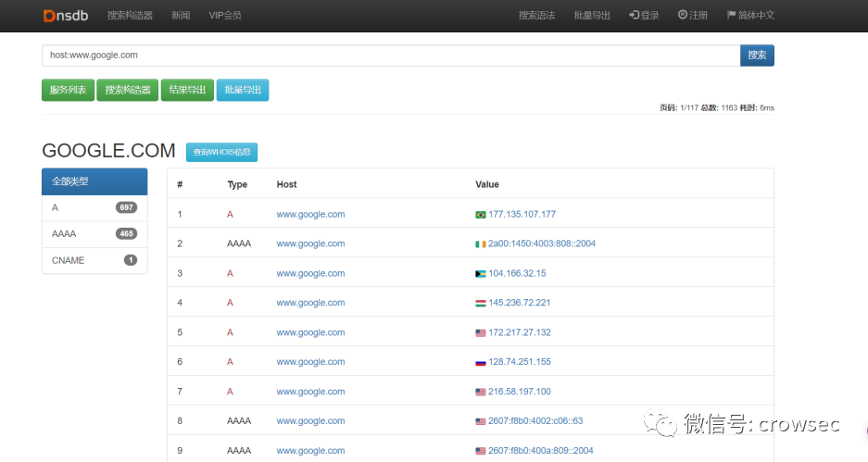Open IP 216.58.197.100
Screen dimensions: 868x462
point(520,392)
